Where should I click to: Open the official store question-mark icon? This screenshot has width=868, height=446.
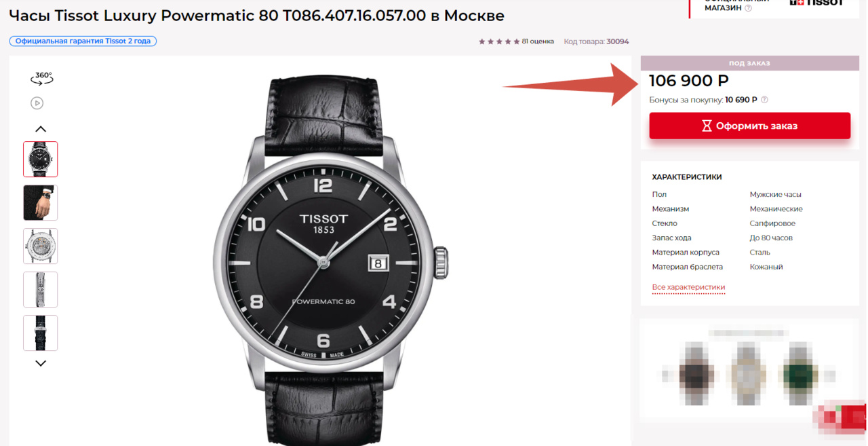(x=748, y=8)
